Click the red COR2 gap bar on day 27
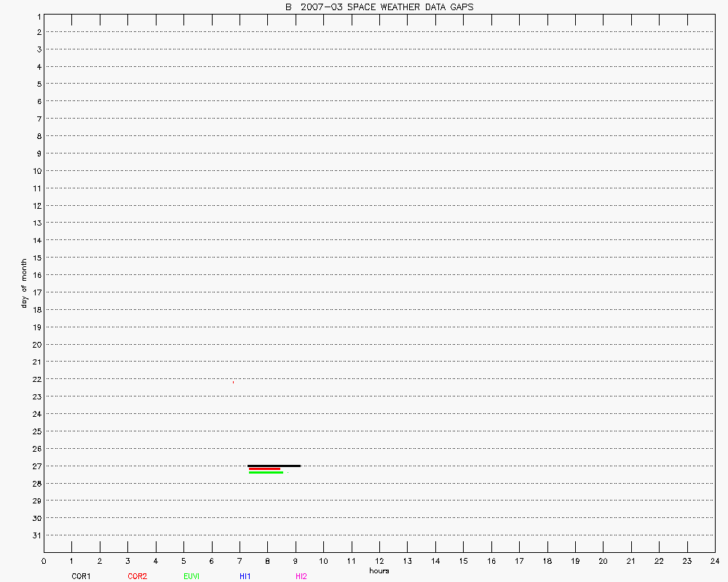728x582 pixels. [264, 469]
